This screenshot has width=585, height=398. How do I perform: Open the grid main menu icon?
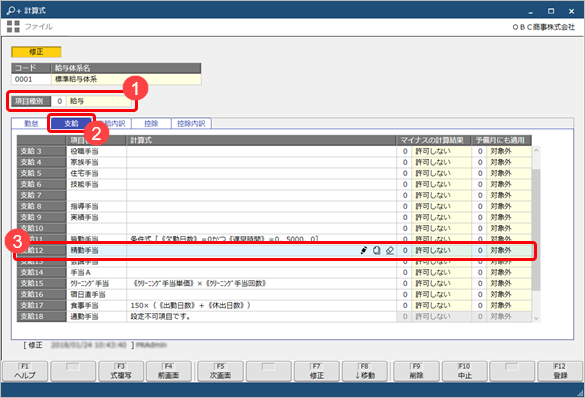[x=13, y=26]
